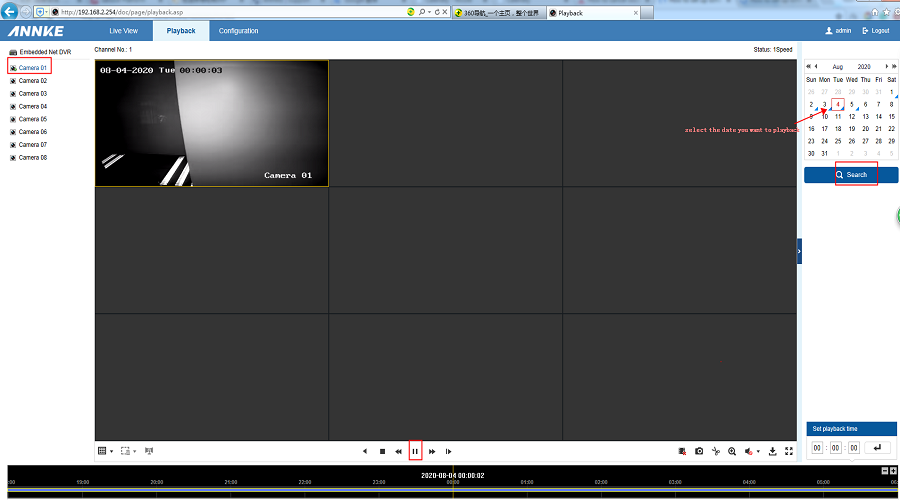Collapse the right side panel arrow

click(x=799, y=251)
